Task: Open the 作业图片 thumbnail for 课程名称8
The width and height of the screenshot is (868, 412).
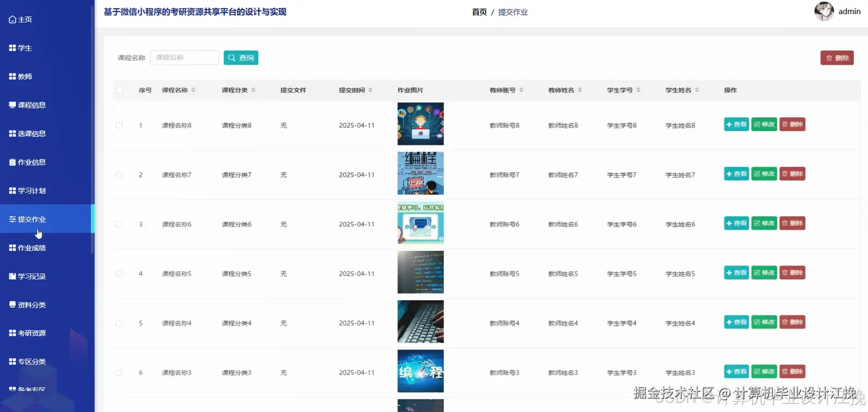Action: 420,124
